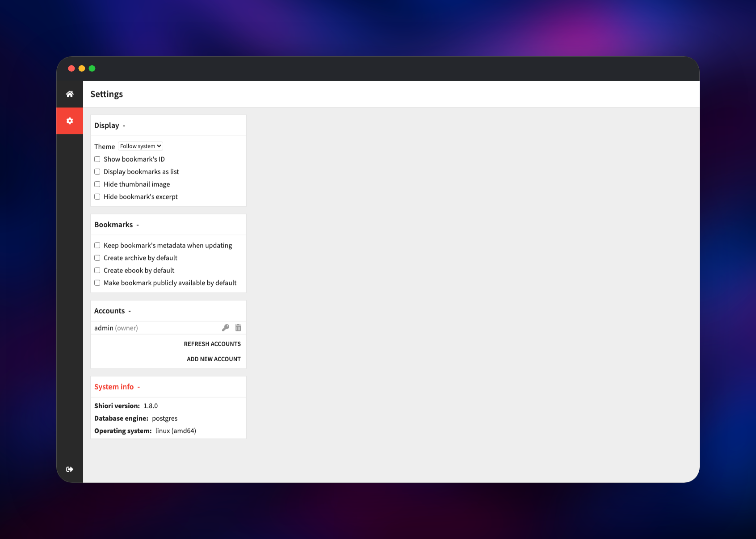Click ADD NEW ACCOUNT
The image size is (756, 539).
point(214,359)
